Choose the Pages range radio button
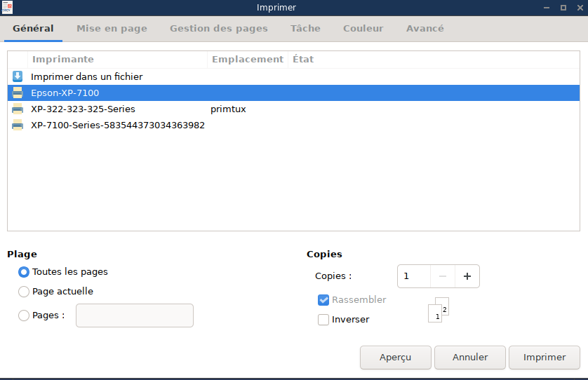 coord(24,315)
